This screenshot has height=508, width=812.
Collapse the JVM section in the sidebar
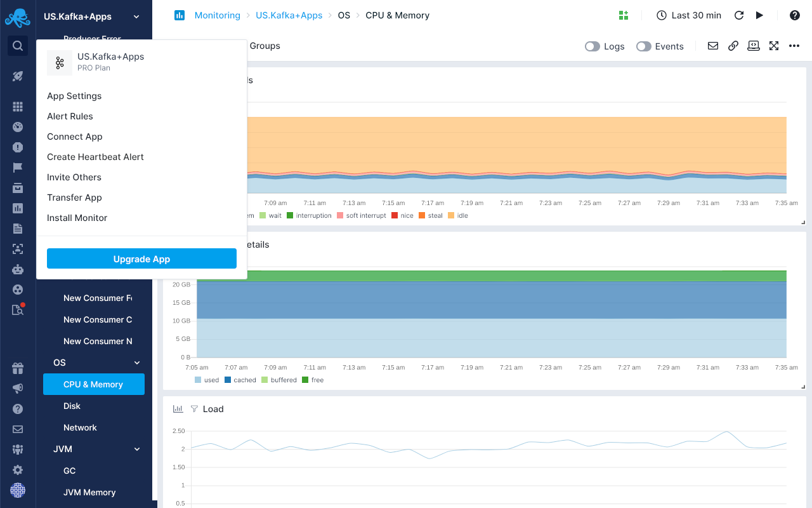coord(137,449)
